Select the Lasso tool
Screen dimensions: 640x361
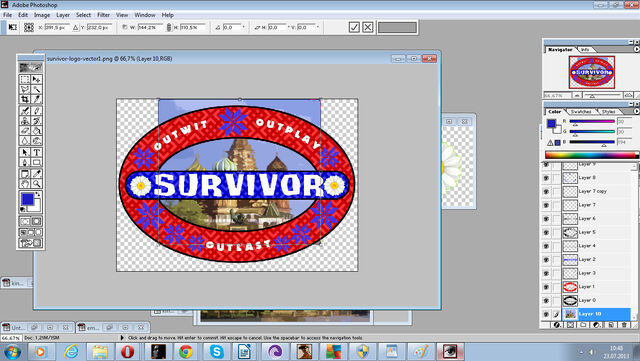tap(25, 89)
